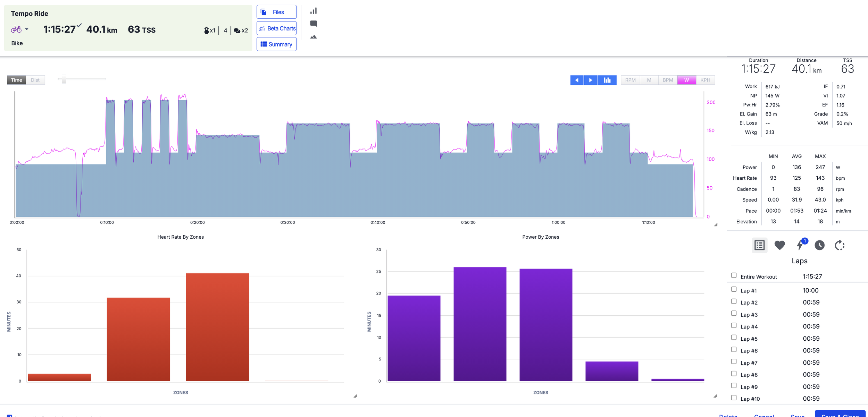
Task: Select the Laps list panel icon
Action: 759,245
